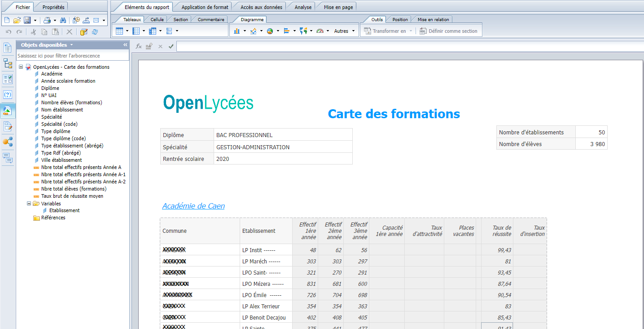The width and height of the screenshot is (644, 329).
Task: Click the Refresh data icon
Action: click(x=95, y=32)
